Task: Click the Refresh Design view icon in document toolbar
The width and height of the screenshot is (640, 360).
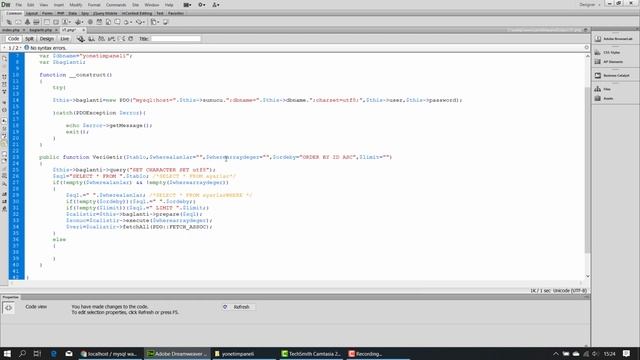Action: [131, 39]
